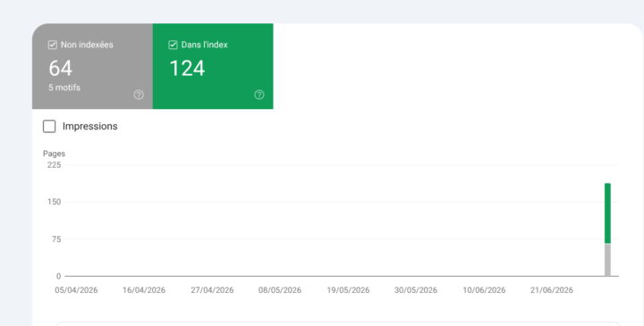This screenshot has width=644, height=326.
Task: Click the 75 y-axis value
Action: pos(56,239)
